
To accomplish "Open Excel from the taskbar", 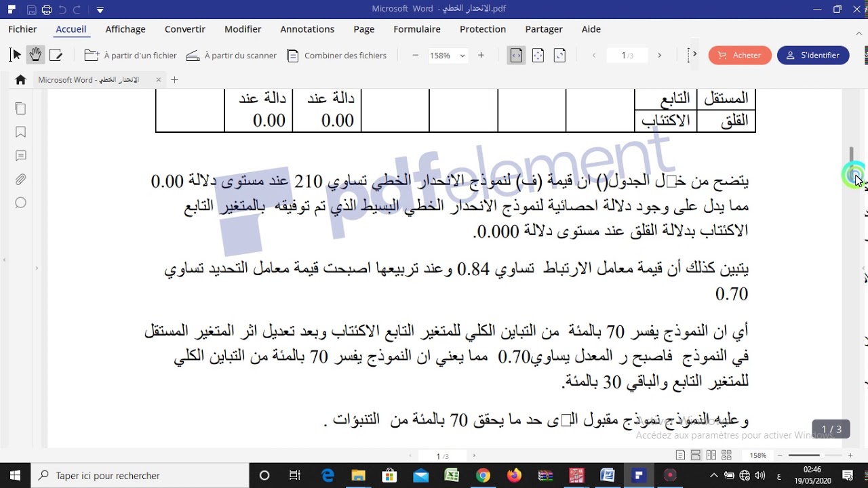I will pos(452,476).
